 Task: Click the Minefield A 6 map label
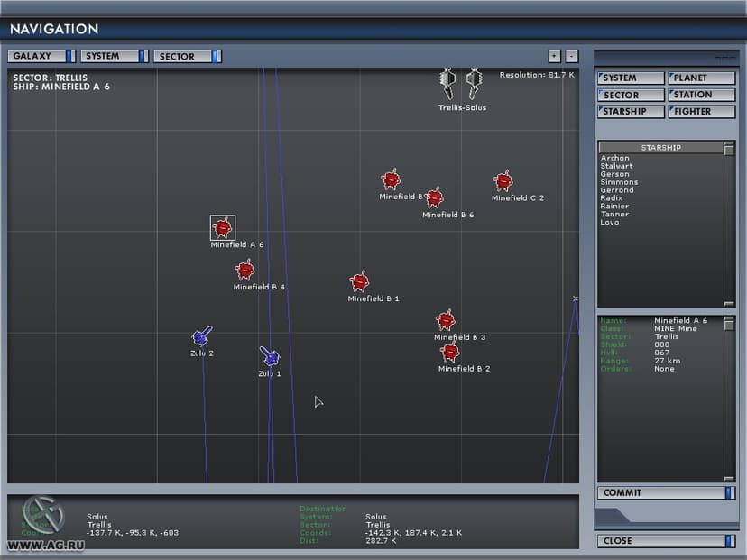coord(236,244)
